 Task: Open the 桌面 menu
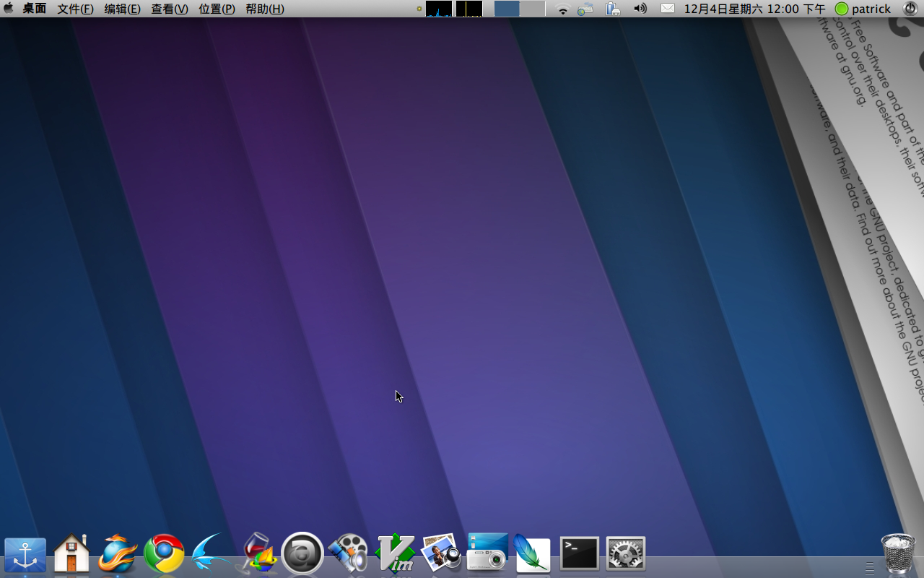(x=35, y=9)
